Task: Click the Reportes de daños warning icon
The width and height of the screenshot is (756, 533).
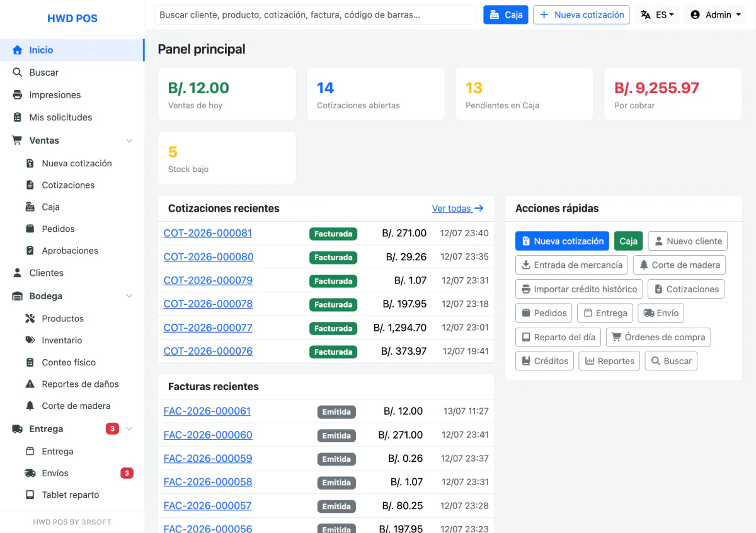Action: click(x=30, y=384)
